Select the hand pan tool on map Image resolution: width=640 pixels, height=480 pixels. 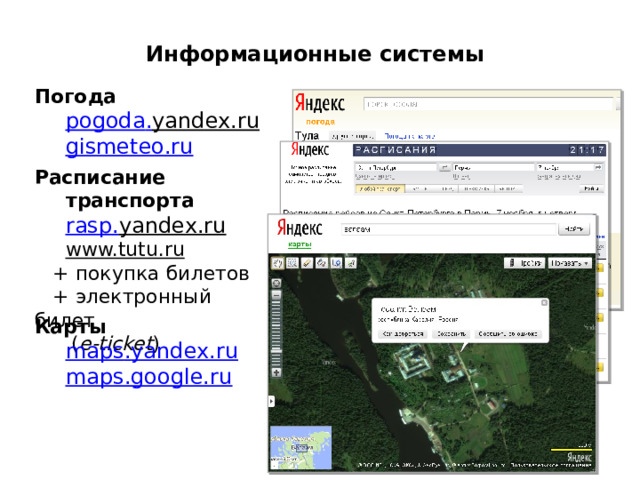278,263
